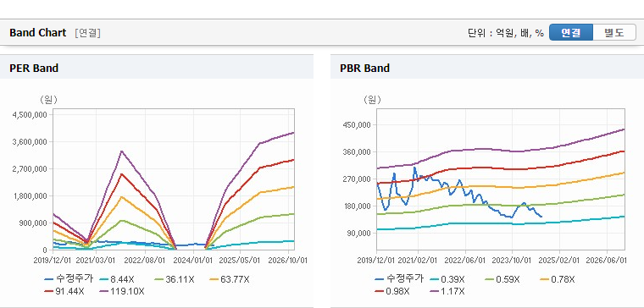This screenshot has width=644, height=308.
Task: Toggle 63.77X legend entry
Action: point(229,279)
